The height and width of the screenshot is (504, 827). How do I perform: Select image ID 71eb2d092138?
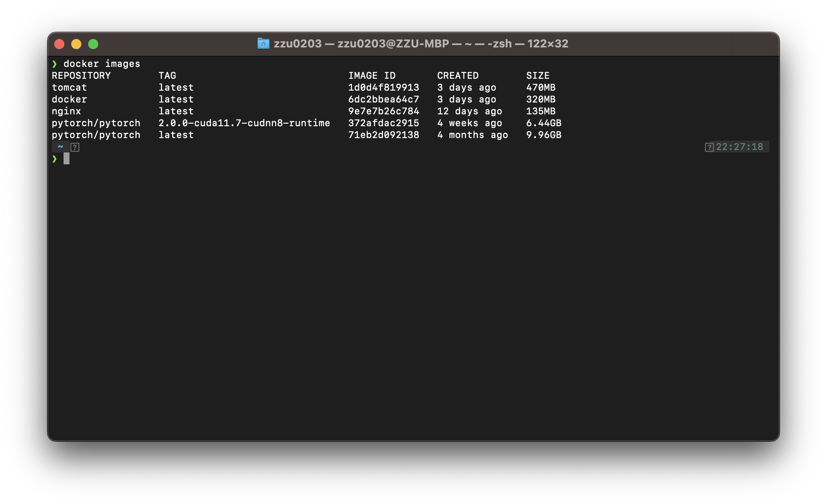[383, 135]
